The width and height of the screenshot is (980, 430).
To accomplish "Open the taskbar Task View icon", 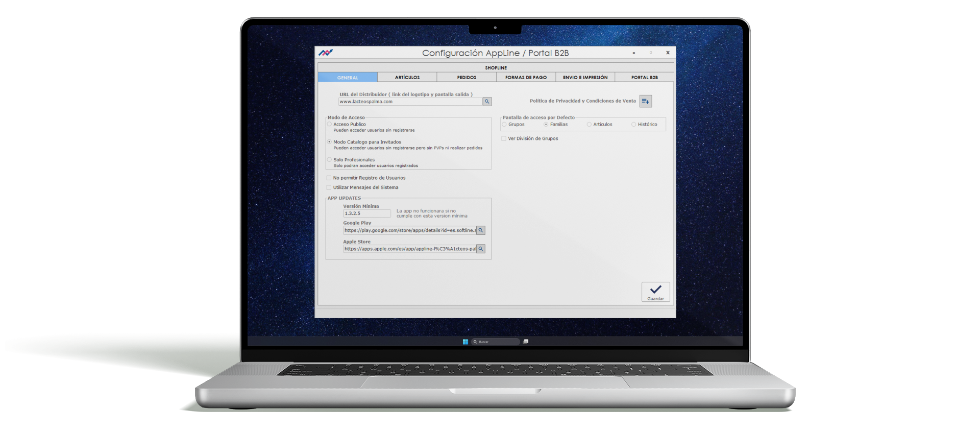I will point(526,342).
